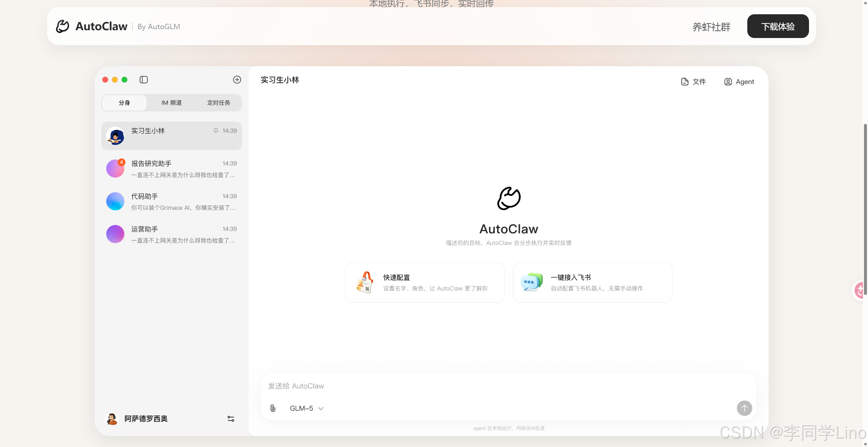The width and height of the screenshot is (868, 447).
Task: Click the attachment paperclip icon
Action: coord(273,408)
